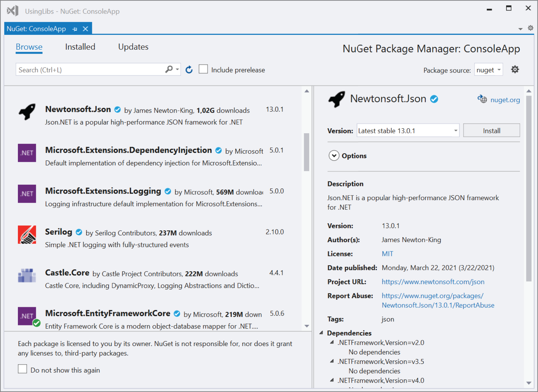Click the search magnifier icon
Image resolution: width=538 pixels, height=392 pixels.
168,69
